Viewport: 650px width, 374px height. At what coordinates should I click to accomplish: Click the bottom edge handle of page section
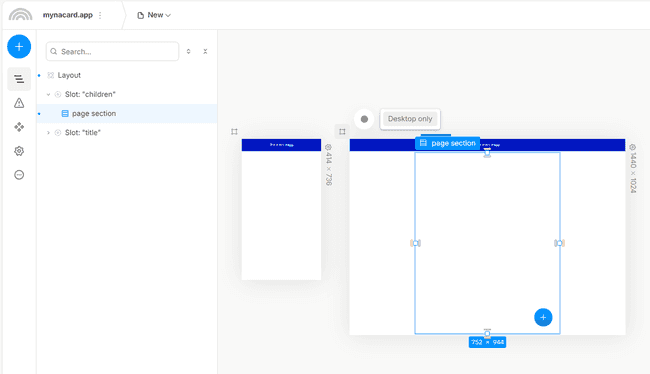pos(487,333)
